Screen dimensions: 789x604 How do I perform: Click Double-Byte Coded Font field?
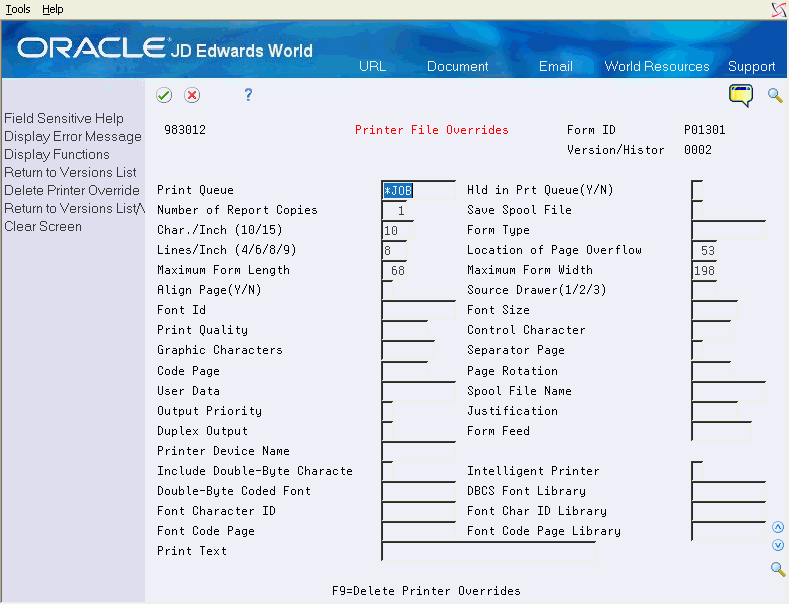[x=419, y=491]
